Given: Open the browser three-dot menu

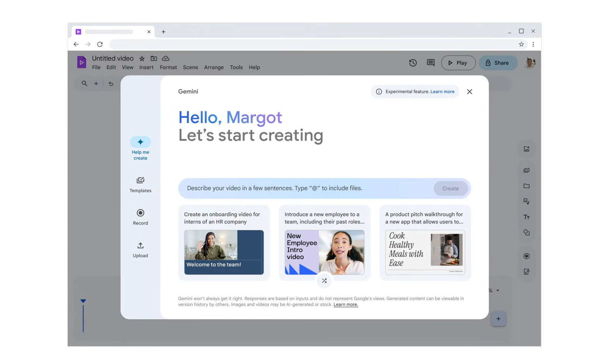Looking at the screenshot, I should coord(533,44).
